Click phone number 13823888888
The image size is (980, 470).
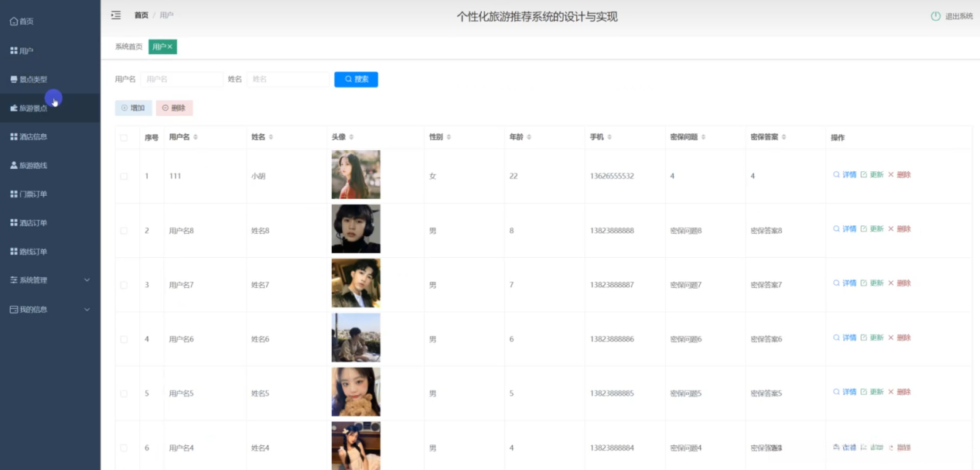(612, 231)
